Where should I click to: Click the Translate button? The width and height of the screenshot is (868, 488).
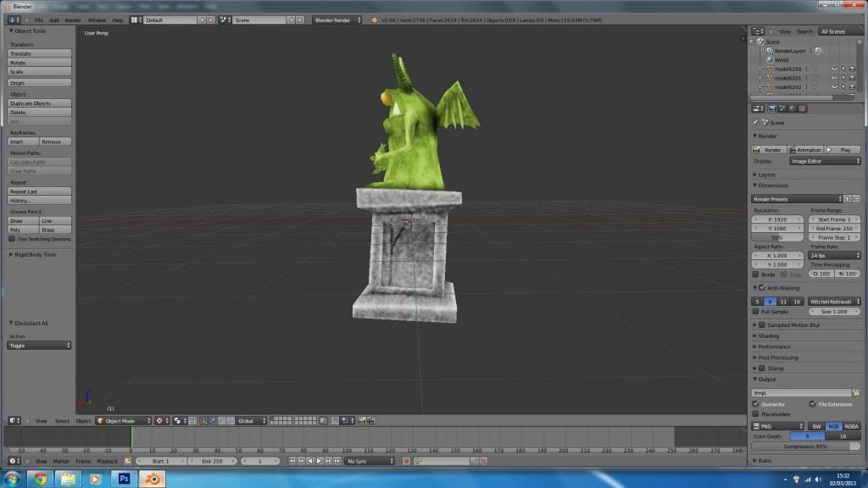39,53
